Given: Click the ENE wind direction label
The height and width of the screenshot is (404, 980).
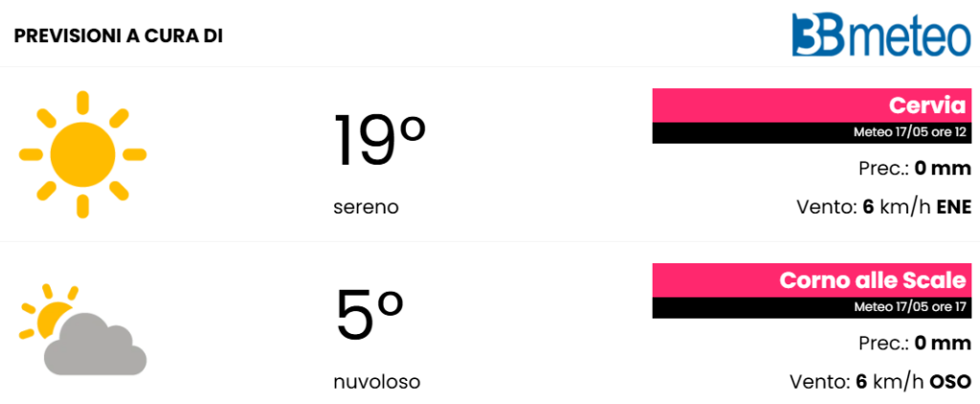Looking at the screenshot, I should pos(954,207).
